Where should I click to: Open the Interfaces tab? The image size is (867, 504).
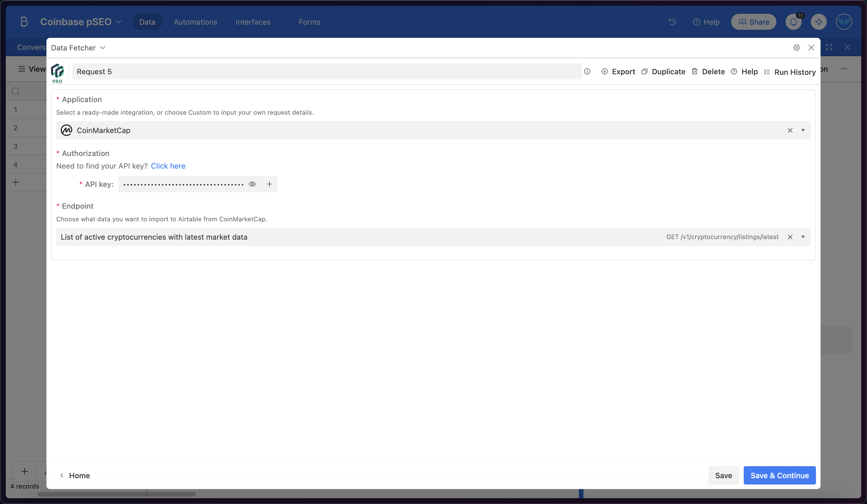pyautogui.click(x=253, y=22)
